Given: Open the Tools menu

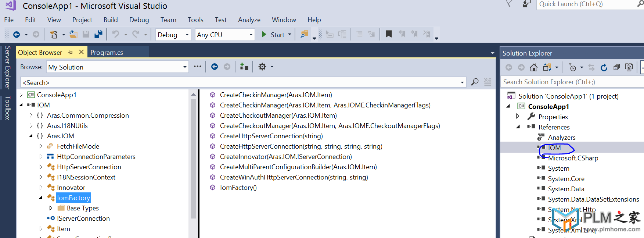Looking at the screenshot, I should click(x=195, y=20).
